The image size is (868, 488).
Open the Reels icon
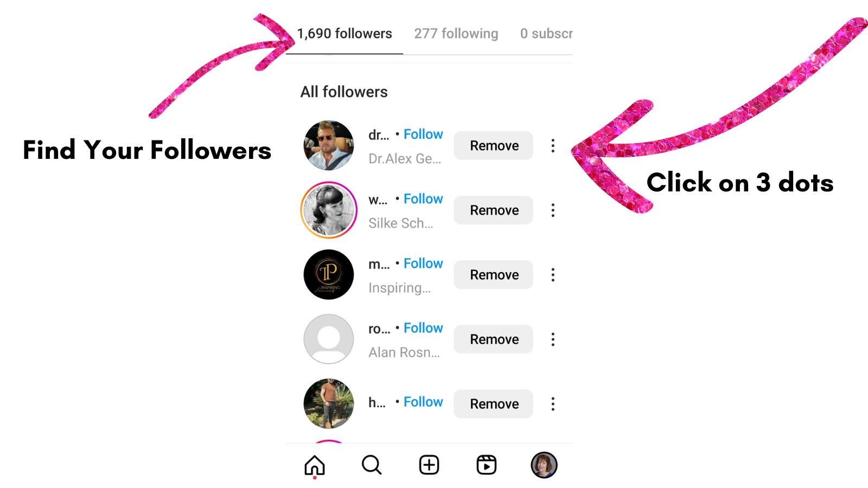(x=487, y=465)
